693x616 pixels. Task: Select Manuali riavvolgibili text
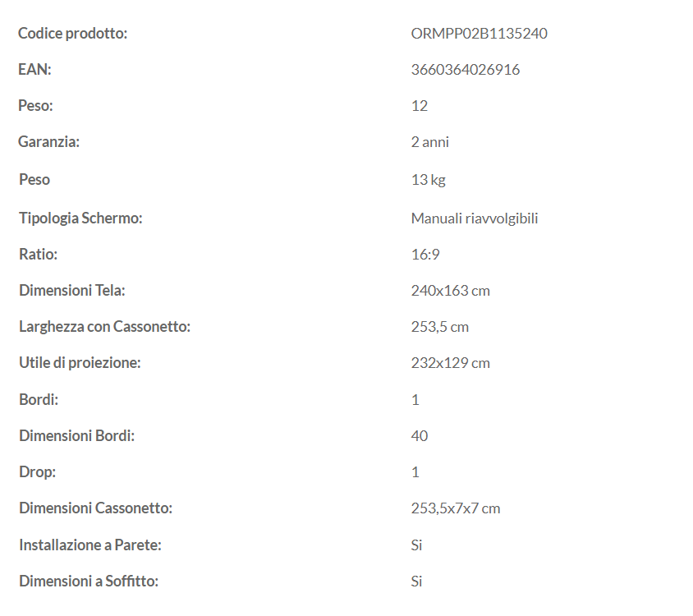point(475,218)
